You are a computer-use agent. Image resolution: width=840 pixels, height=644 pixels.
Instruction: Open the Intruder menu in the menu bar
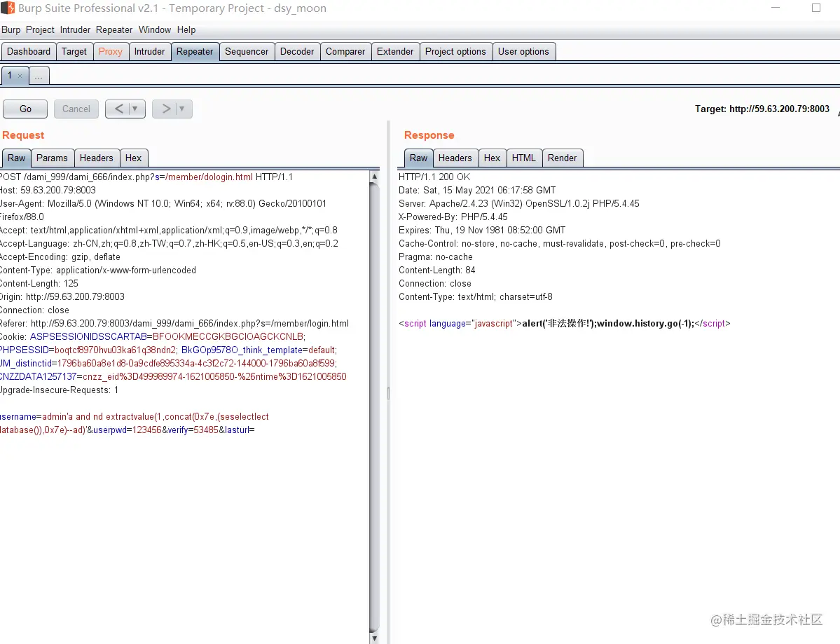(x=75, y=30)
